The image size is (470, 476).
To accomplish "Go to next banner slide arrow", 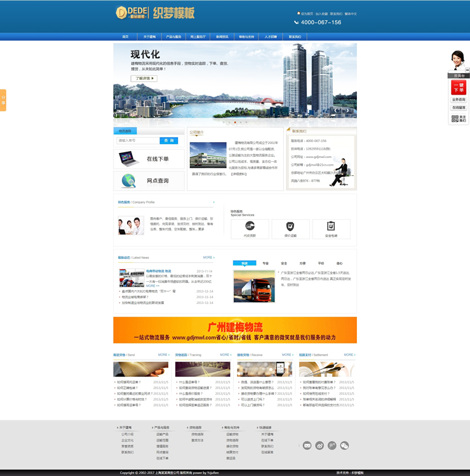I will [x=347, y=110].
